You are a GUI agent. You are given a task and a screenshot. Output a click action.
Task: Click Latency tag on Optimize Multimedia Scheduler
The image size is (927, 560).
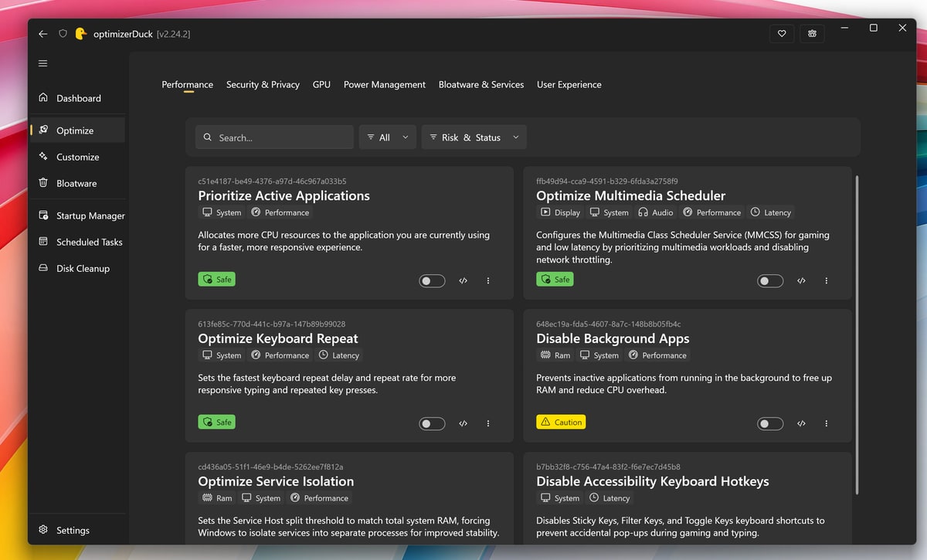(770, 212)
